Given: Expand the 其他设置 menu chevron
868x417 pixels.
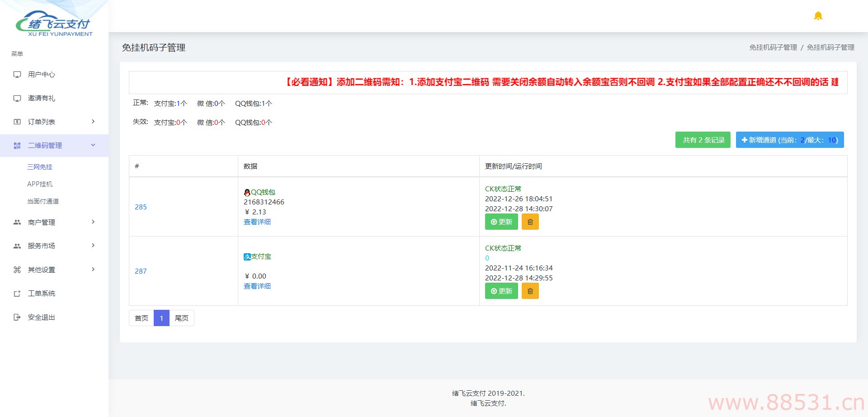Looking at the screenshot, I should click(x=93, y=269).
